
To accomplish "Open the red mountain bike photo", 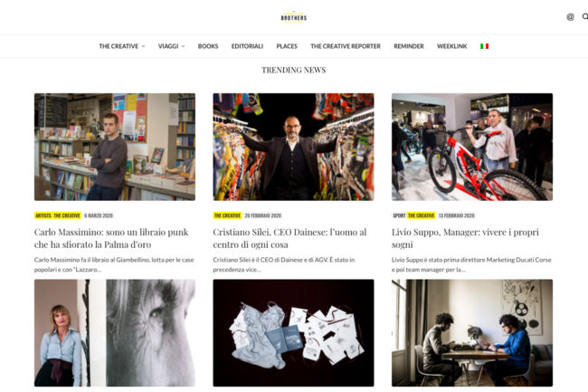I will coord(472,147).
